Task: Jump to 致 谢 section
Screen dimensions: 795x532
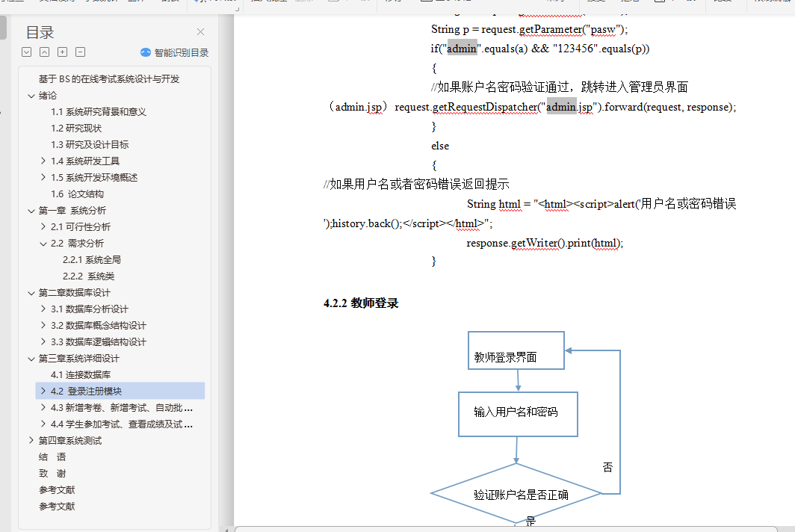Action: [52, 473]
